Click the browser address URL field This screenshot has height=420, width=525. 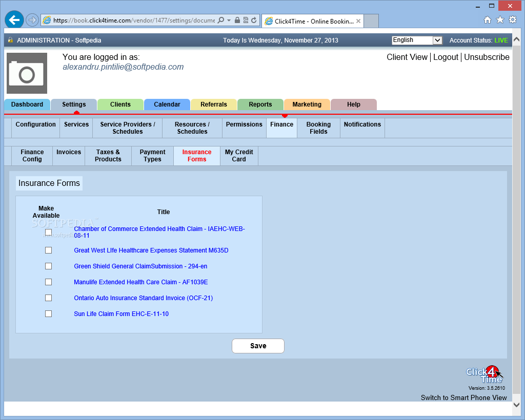click(x=134, y=20)
